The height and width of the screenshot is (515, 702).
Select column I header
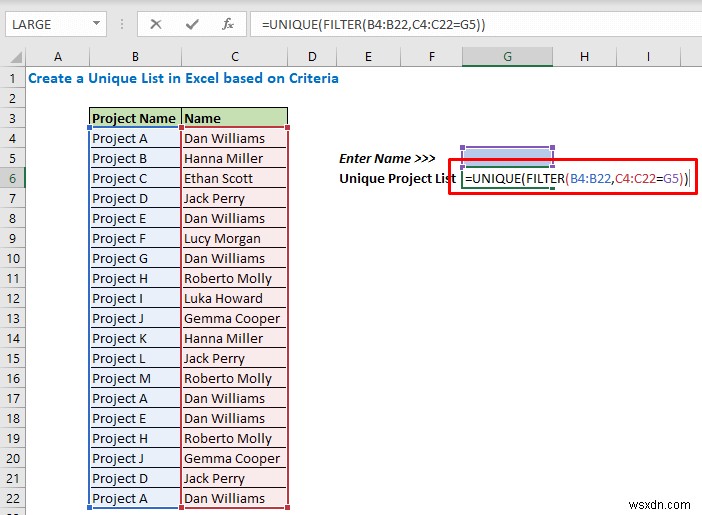click(648, 57)
